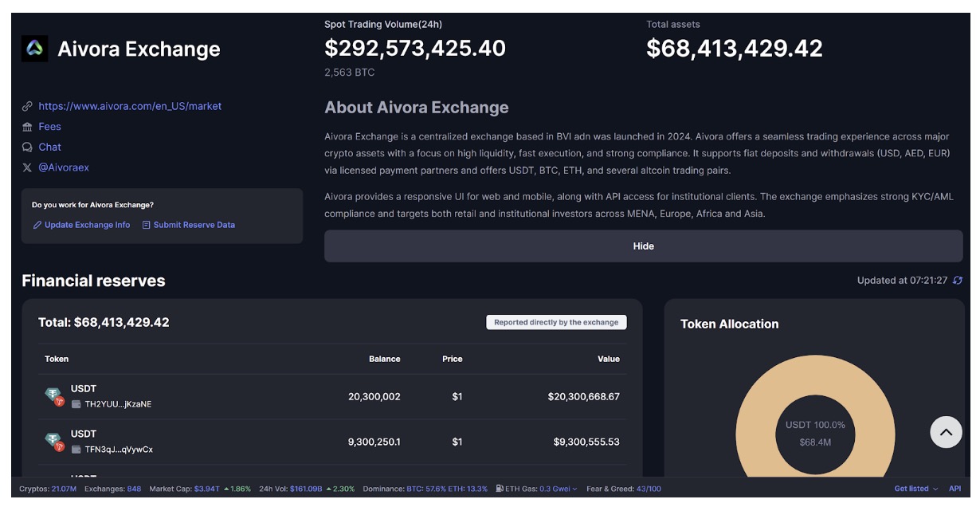
Task: Click the Aivora Exchange logo icon
Action: pyautogui.click(x=35, y=49)
